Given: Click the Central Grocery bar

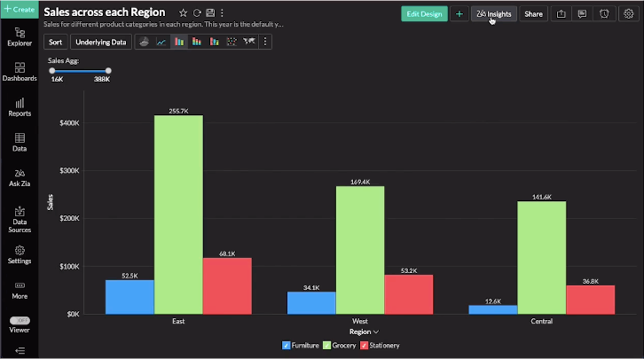Looking at the screenshot, I should (542, 258).
